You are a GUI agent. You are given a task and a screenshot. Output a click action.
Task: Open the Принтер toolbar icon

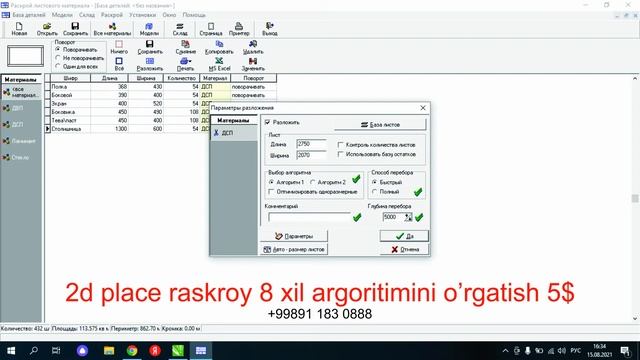[x=239, y=29]
